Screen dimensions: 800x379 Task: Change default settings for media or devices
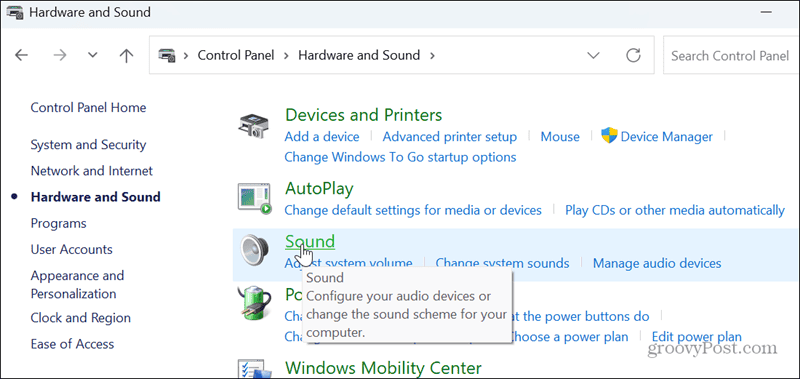[x=413, y=210]
